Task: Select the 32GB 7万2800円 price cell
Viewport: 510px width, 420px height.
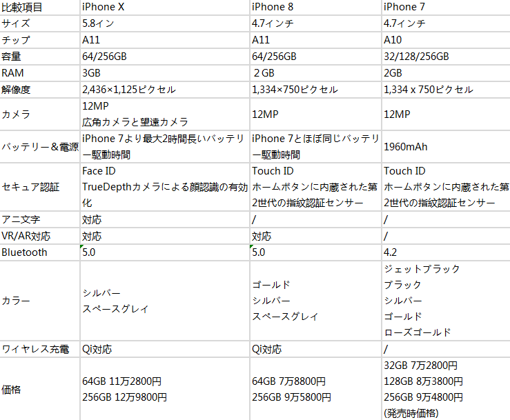Action: [446, 389]
